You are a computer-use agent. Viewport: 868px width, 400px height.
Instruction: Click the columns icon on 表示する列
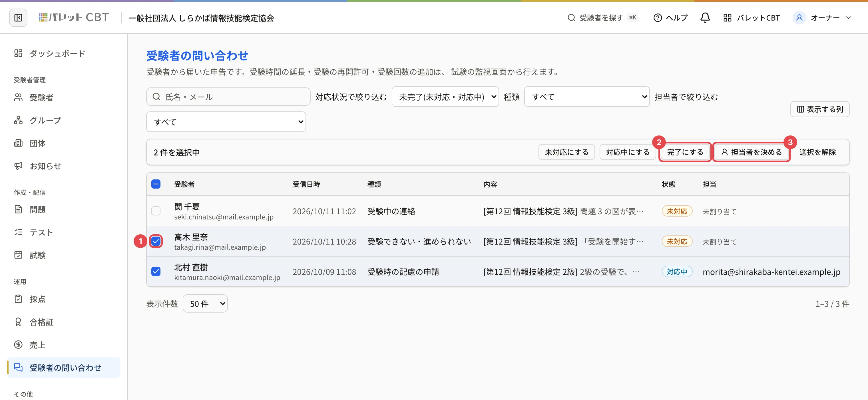800,109
